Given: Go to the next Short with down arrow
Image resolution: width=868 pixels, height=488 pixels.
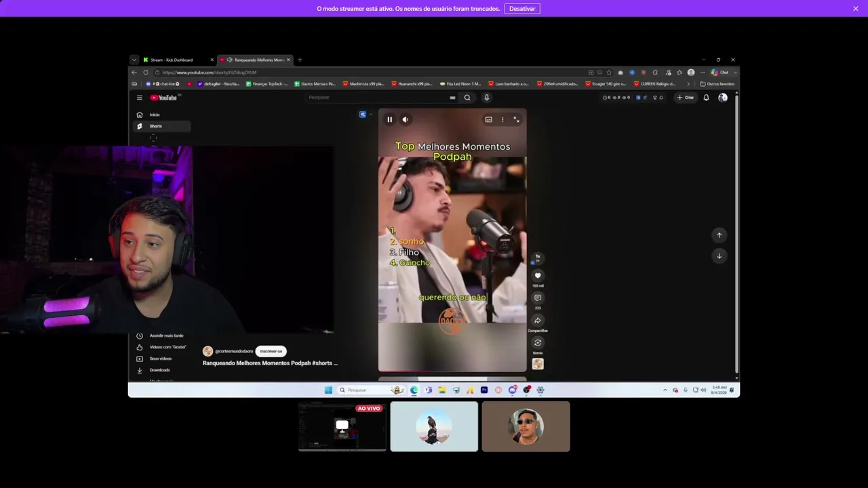Looking at the screenshot, I should point(719,256).
